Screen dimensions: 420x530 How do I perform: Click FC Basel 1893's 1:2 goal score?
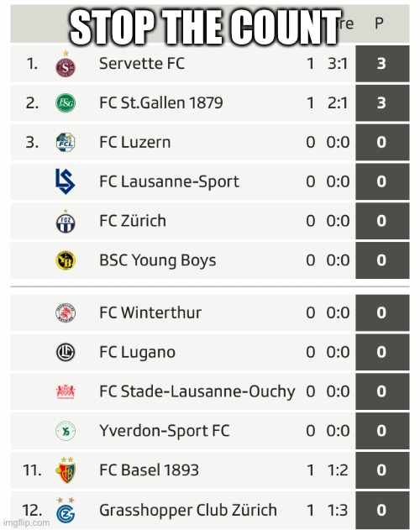(x=338, y=470)
